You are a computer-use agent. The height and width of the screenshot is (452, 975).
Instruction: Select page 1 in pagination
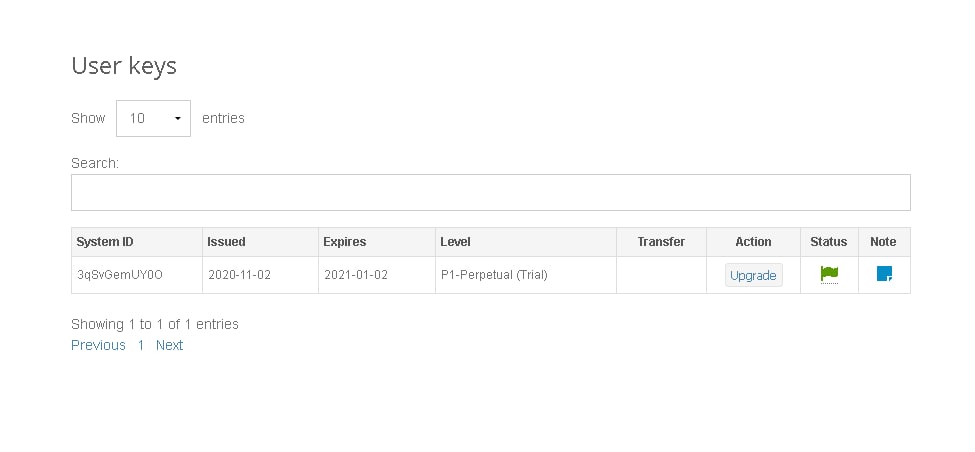pyautogui.click(x=141, y=345)
